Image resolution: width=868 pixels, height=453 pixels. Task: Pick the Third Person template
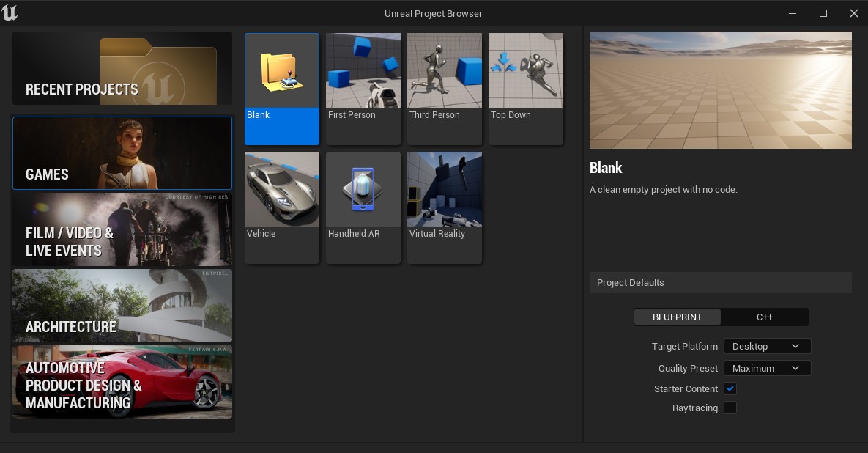pos(445,89)
